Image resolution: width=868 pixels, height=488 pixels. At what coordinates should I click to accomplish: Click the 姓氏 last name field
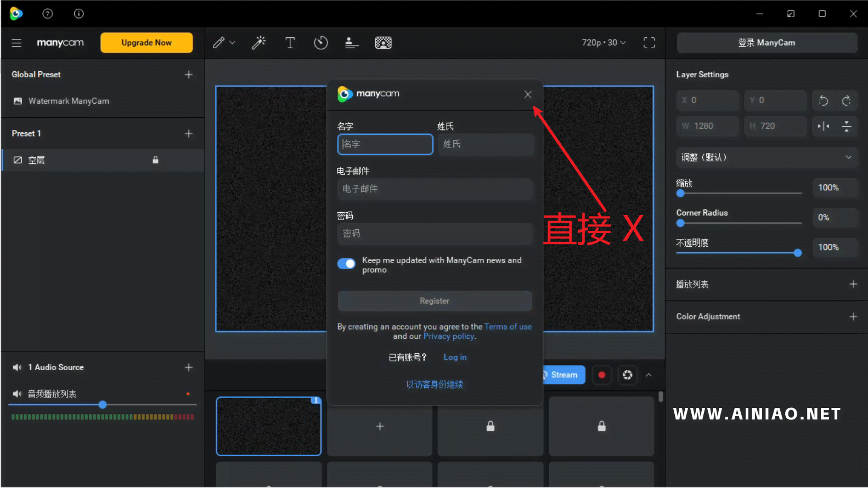tap(486, 144)
